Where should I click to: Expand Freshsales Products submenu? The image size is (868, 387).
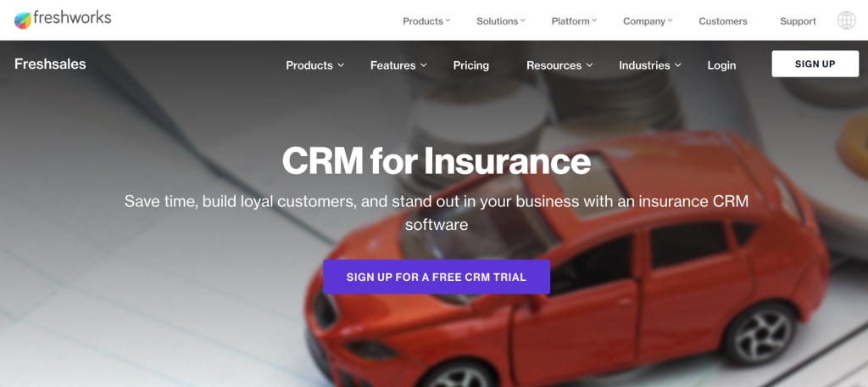pos(315,65)
